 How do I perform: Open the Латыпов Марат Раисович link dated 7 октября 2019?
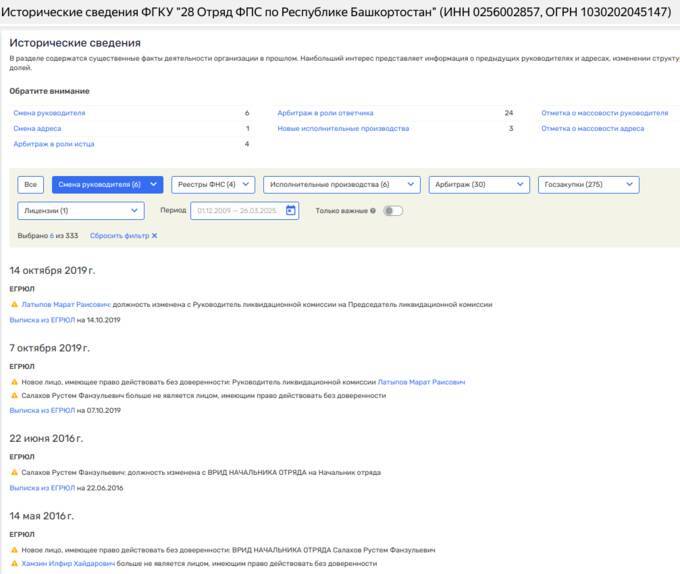coord(421,382)
